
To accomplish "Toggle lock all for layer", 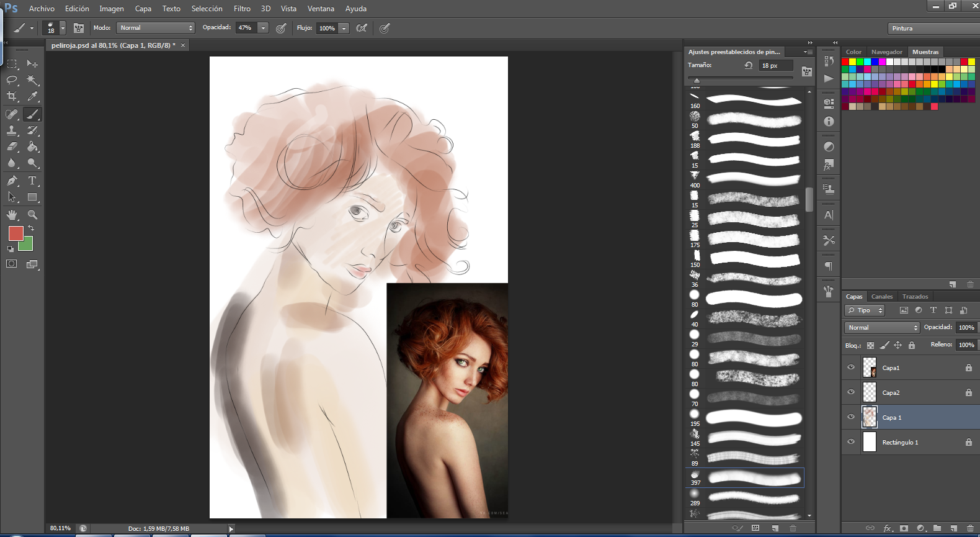I will [912, 345].
